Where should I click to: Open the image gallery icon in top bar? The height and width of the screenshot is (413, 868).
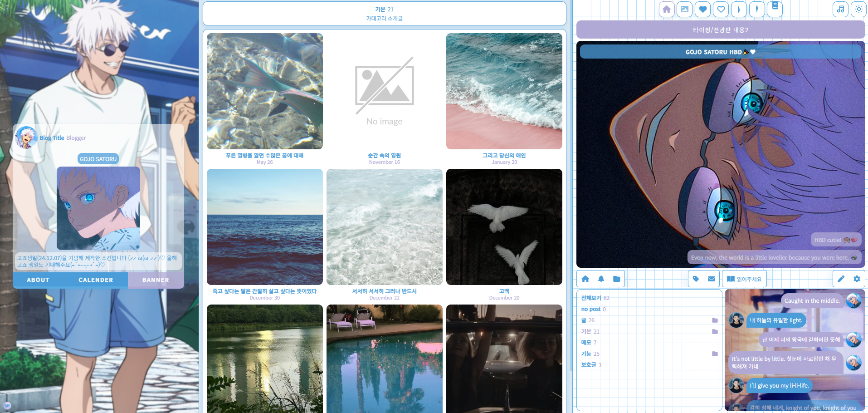pos(684,9)
